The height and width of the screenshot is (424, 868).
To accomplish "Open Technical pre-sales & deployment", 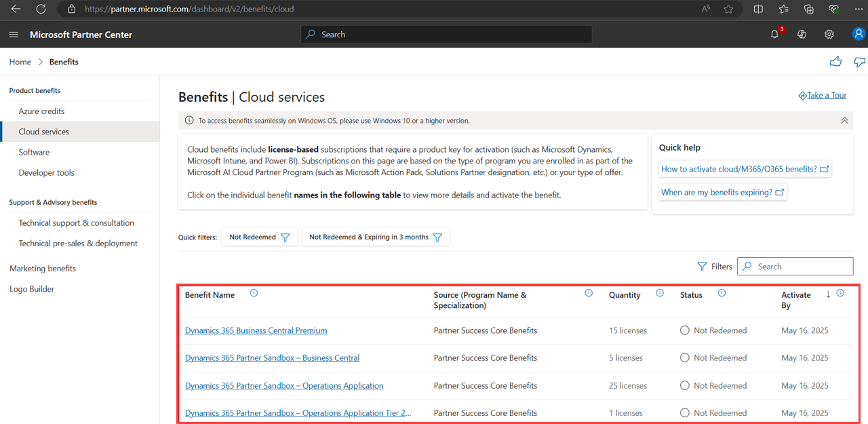I will point(78,243).
